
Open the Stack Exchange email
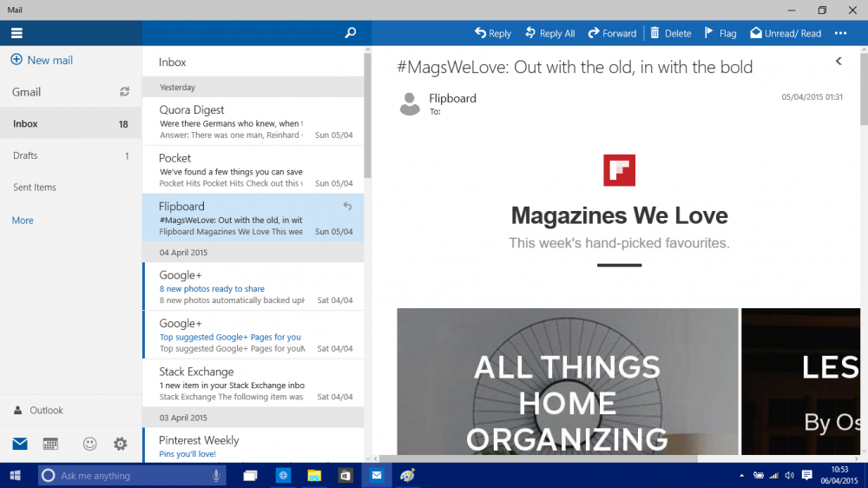[253, 383]
